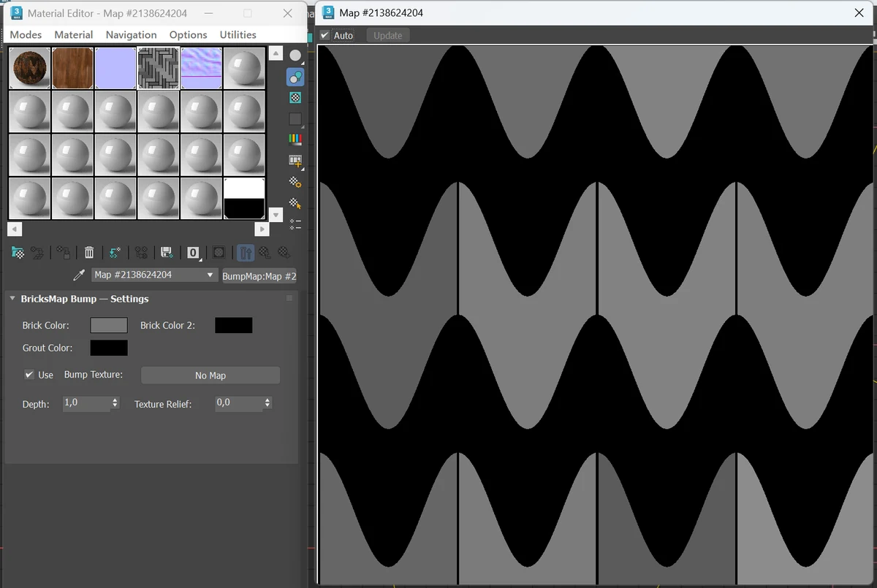Open the Modes menu
This screenshot has height=588, width=877.
tap(26, 34)
